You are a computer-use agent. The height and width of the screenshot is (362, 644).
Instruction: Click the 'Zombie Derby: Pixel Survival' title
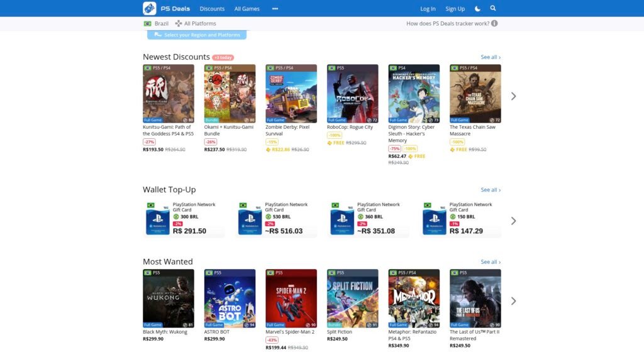pos(287,131)
